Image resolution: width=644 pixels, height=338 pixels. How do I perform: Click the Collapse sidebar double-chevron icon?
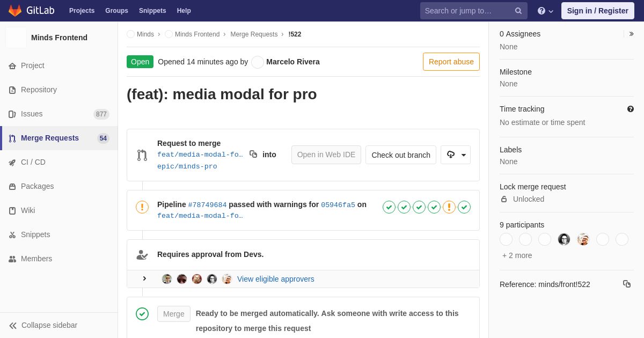tap(13, 326)
